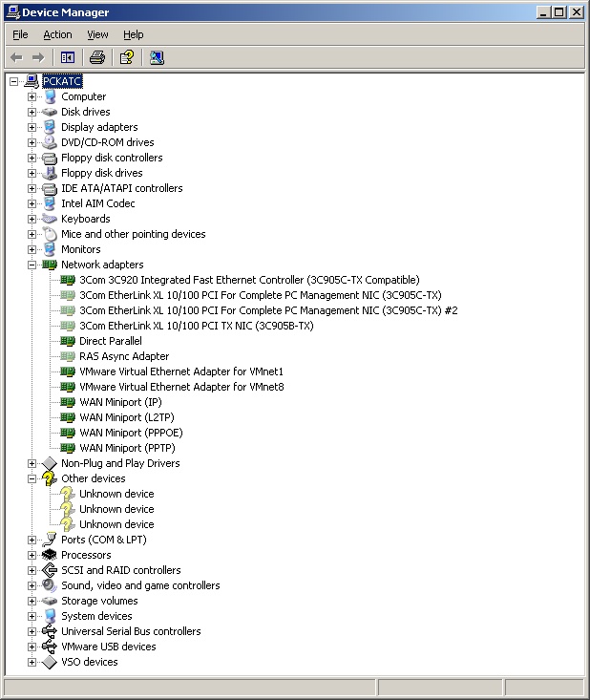Collapse the Other devices category
Viewport: 590px width, 700px height.
[32, 478]
